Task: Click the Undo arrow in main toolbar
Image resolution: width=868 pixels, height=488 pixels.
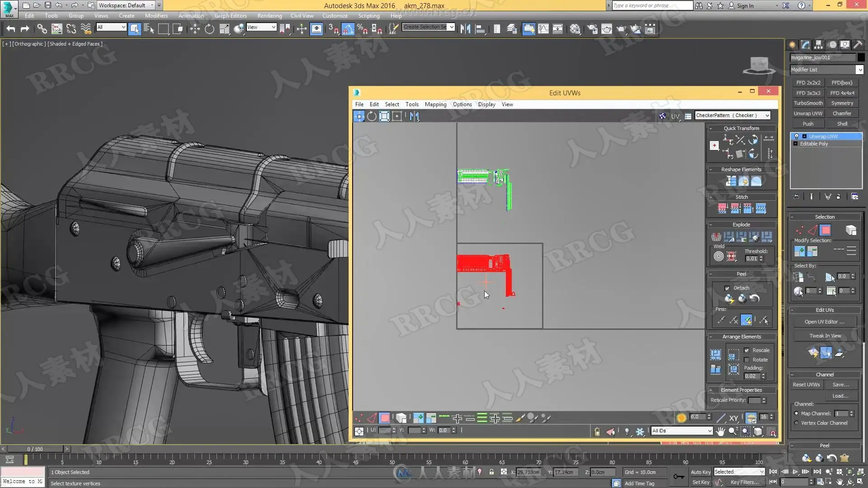Action: pos(10,29)
